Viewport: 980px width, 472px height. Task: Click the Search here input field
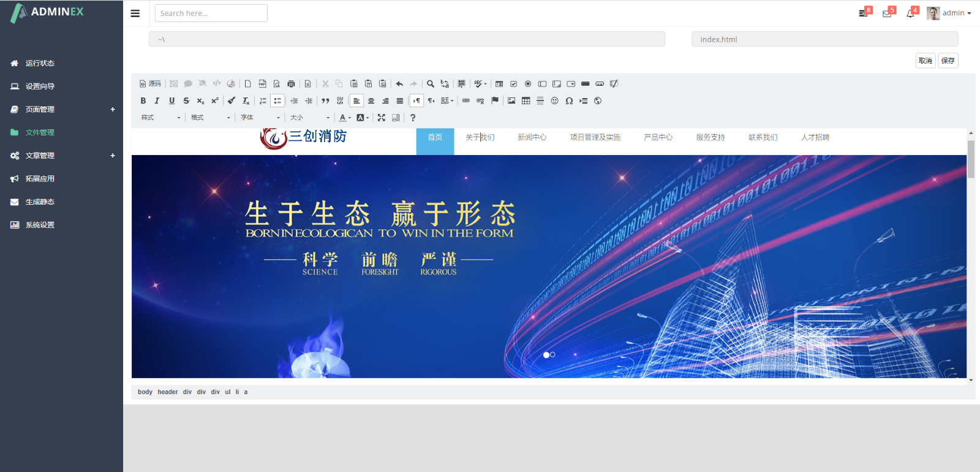[211, 13]
